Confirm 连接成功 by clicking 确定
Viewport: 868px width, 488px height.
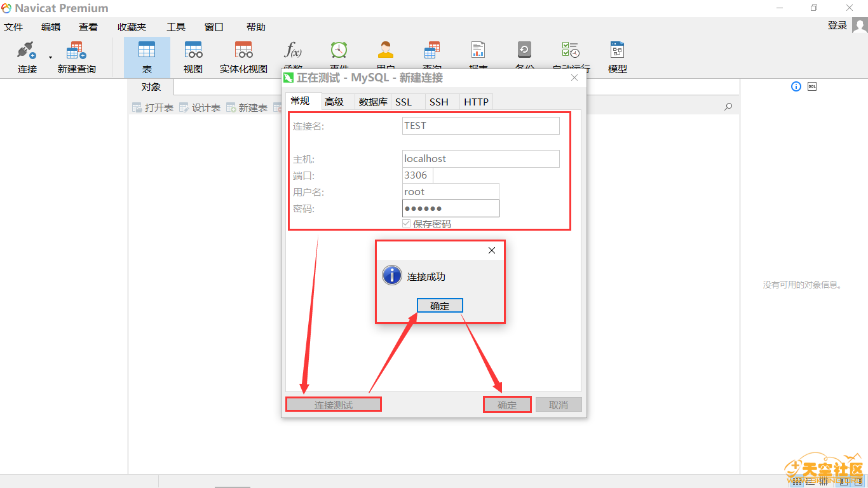[x=440, y=305]
